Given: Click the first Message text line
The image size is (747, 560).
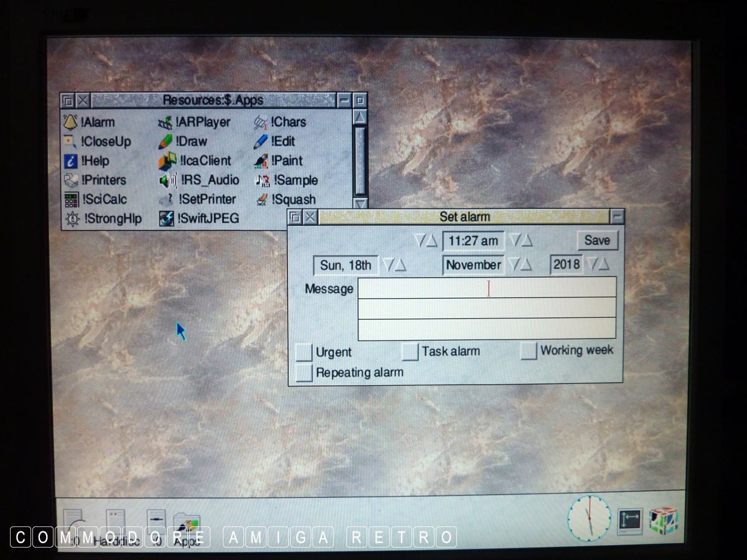Looking at the screenshot, I should (x=487, y=287).
